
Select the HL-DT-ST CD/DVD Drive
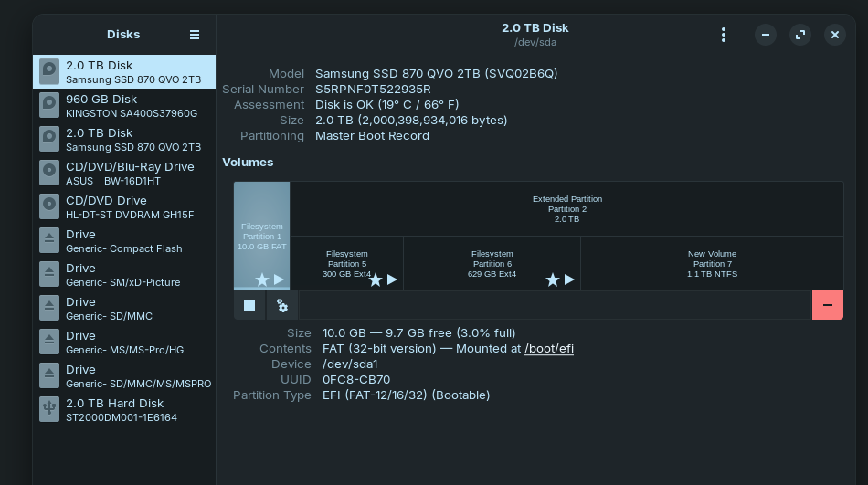coord(124,207)
